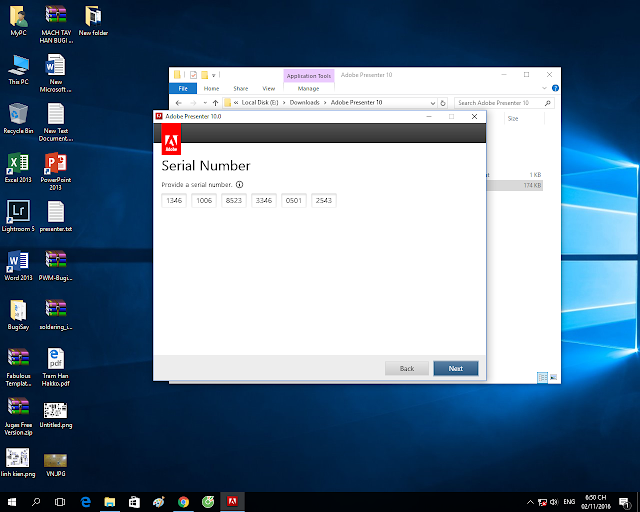Open the View ribbon tab
Viewport: 640px width, 512px height.
point(269,88)
